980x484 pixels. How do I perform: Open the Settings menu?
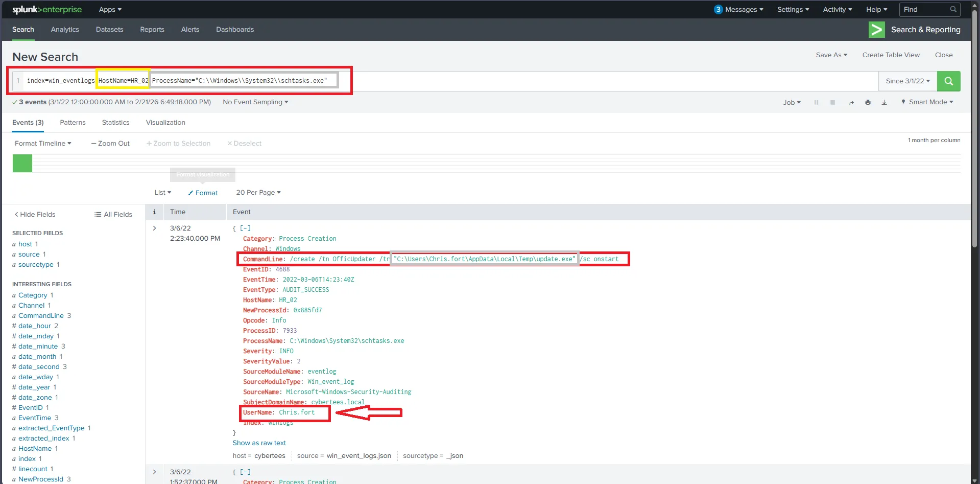tap(793, 10)
